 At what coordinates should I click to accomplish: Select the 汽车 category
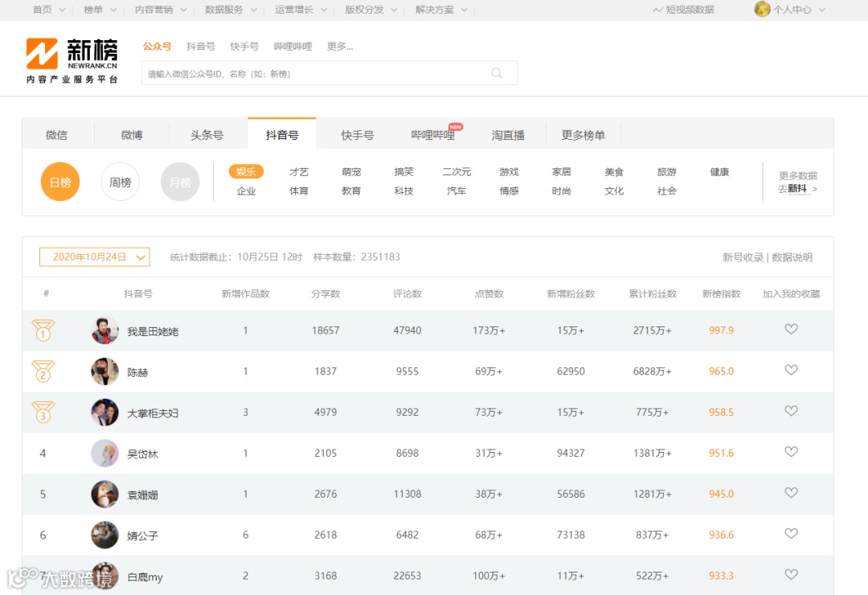(x=457, y=191)
